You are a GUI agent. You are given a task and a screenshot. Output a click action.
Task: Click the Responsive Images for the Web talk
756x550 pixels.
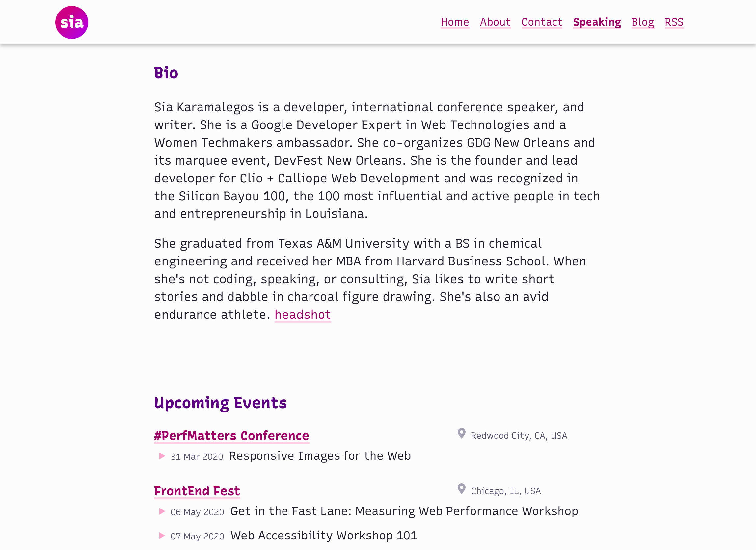pos(320,456)
